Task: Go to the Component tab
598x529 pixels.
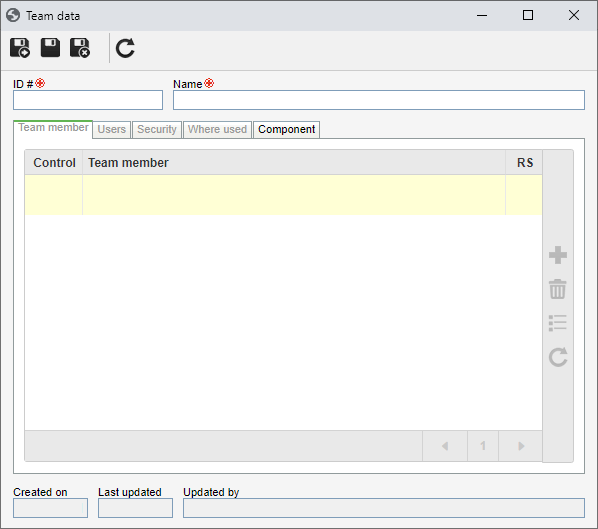Action: pos(286,129)
